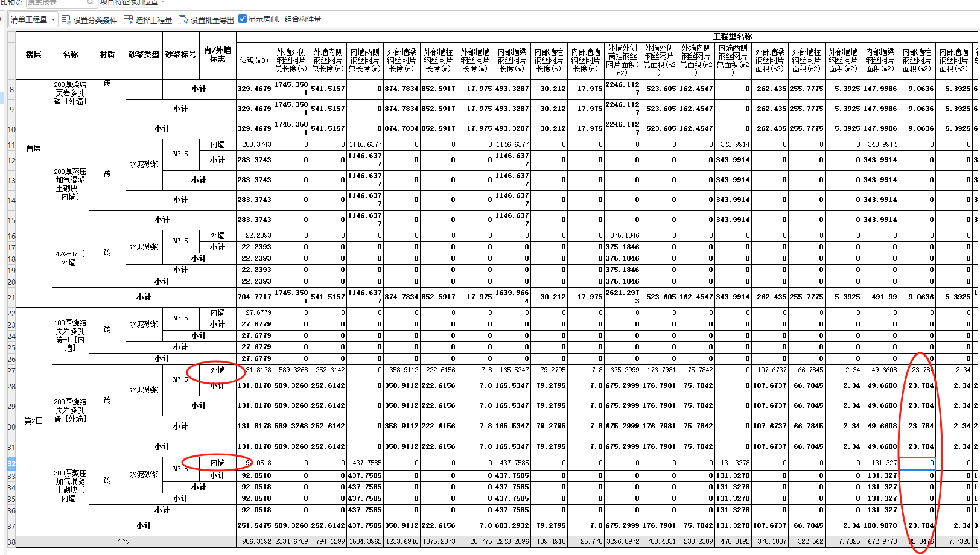Click total cell 2243.2596
Screen dimensions: 980x555
(x=512, y=542)
